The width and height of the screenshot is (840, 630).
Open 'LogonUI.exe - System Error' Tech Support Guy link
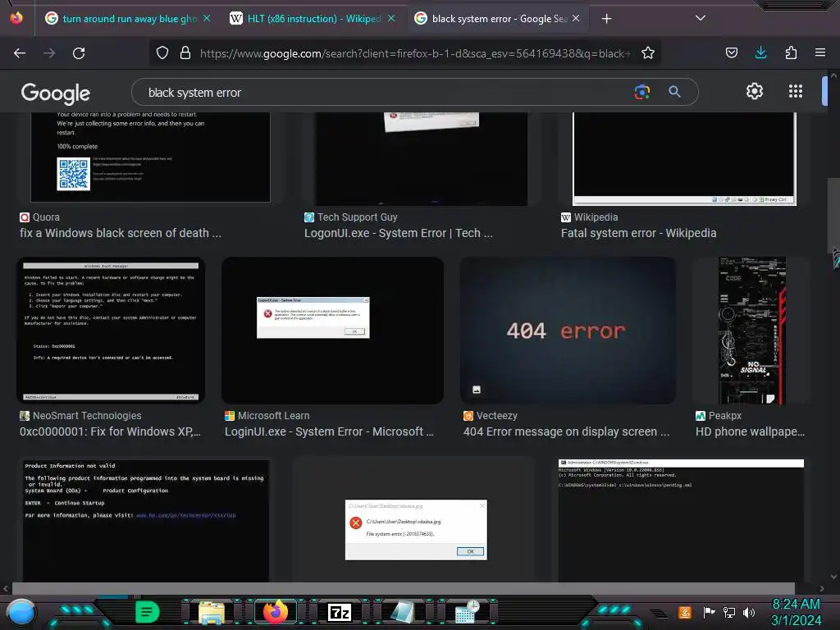click(398, 233)
